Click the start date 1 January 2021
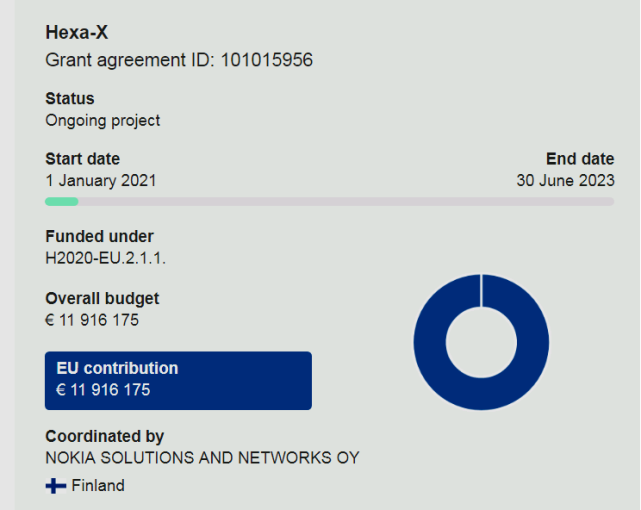The width and height of the screenshot is (641, 510). pyautogui.click(x=101, y=181)
